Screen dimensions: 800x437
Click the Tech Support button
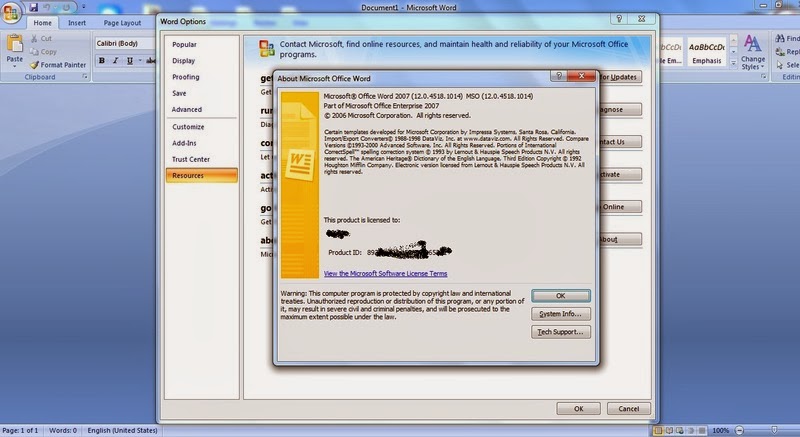[561, 332]
